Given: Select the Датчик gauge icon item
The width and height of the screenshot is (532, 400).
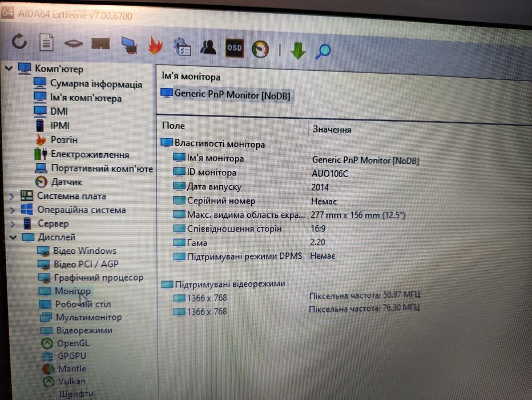Looking at the screenshot, I should [41, 182].
